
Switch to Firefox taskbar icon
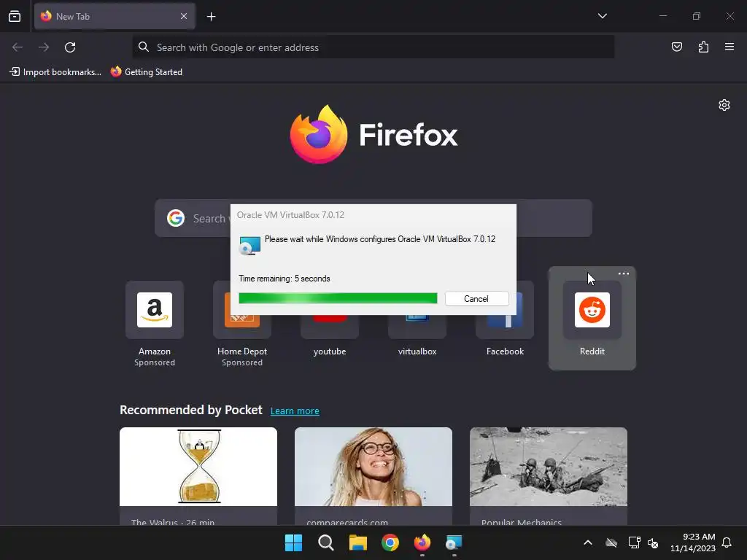click(x=422, y=542)
